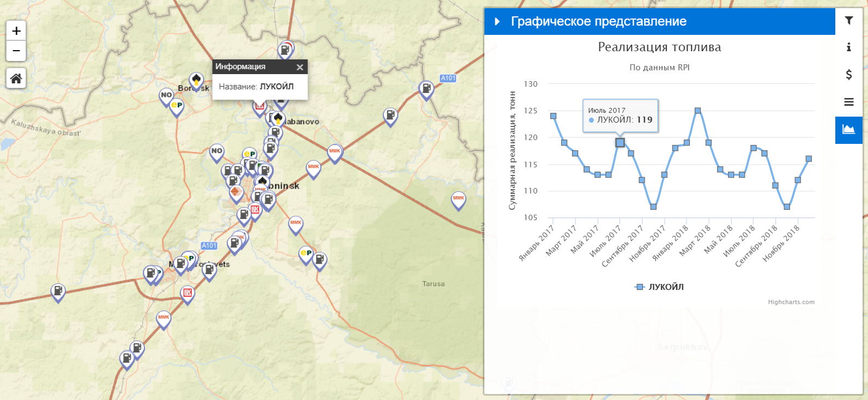Open the Highcharts.com link
The image size is (868, 400).
(x=791, y=302)
